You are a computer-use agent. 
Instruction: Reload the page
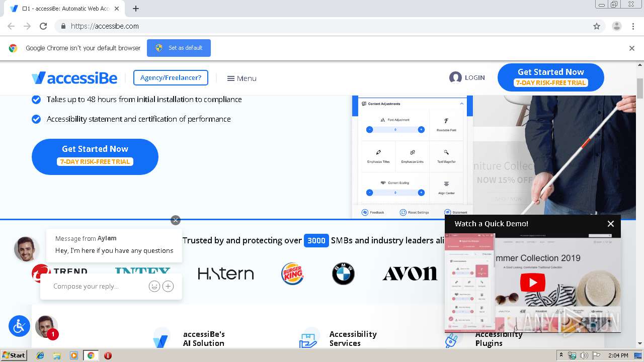[x=43, y=26]
